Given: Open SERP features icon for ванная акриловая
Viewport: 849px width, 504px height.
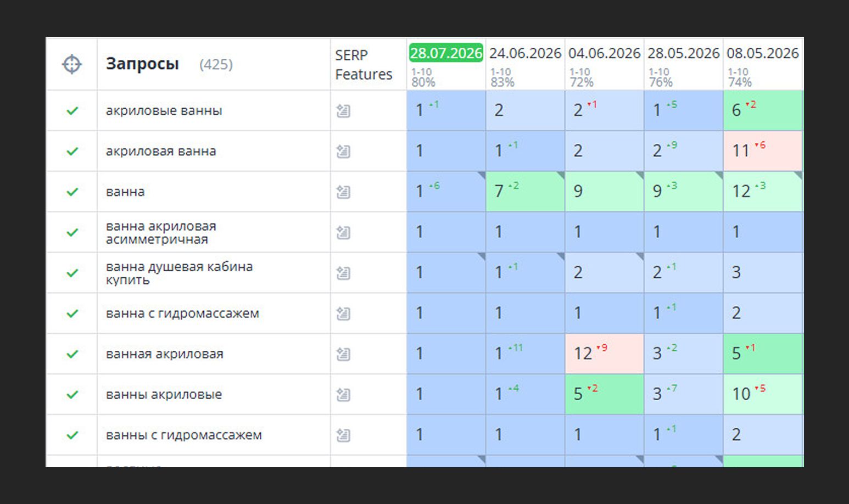Looking at the screenshot, I should (343, 354).
